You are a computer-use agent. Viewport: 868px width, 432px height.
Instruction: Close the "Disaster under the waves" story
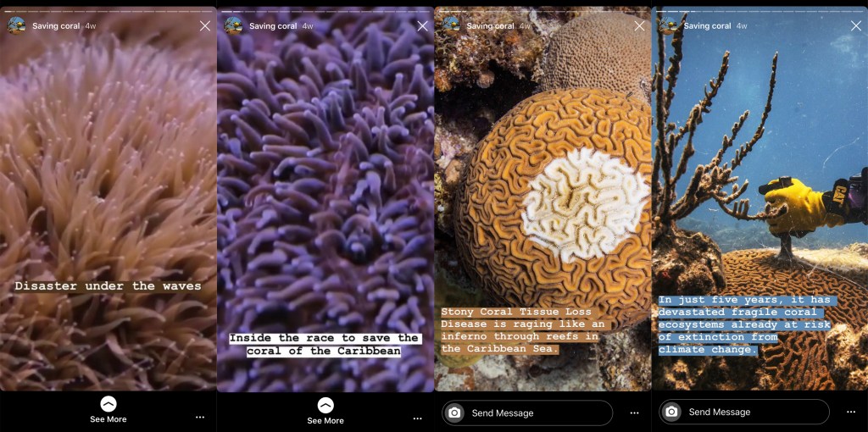coord(205,26)
